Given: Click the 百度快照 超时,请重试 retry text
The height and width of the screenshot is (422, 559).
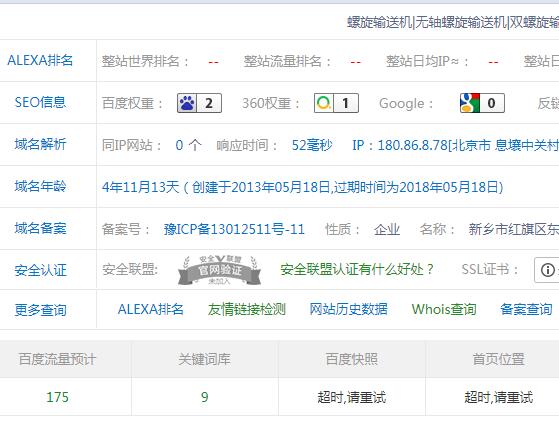Looking at the screenshot, I should [352, 397].
